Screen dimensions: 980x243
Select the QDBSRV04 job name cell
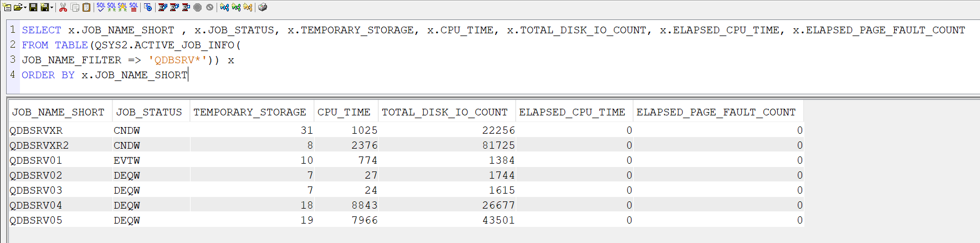tap(36, 205)
